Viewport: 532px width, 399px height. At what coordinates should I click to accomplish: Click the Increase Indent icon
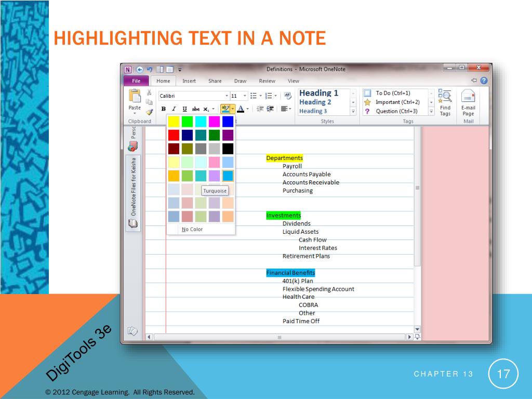pos(270,109)
